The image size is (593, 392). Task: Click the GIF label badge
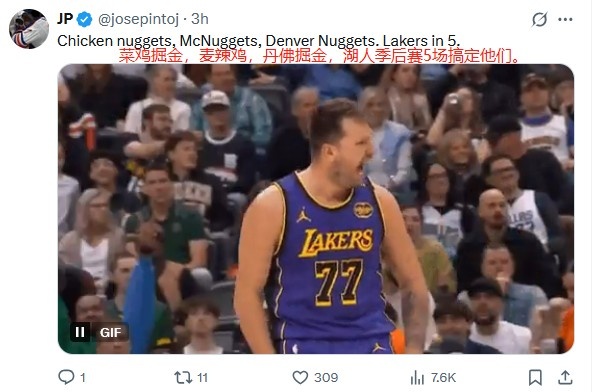tap(110, 332)
